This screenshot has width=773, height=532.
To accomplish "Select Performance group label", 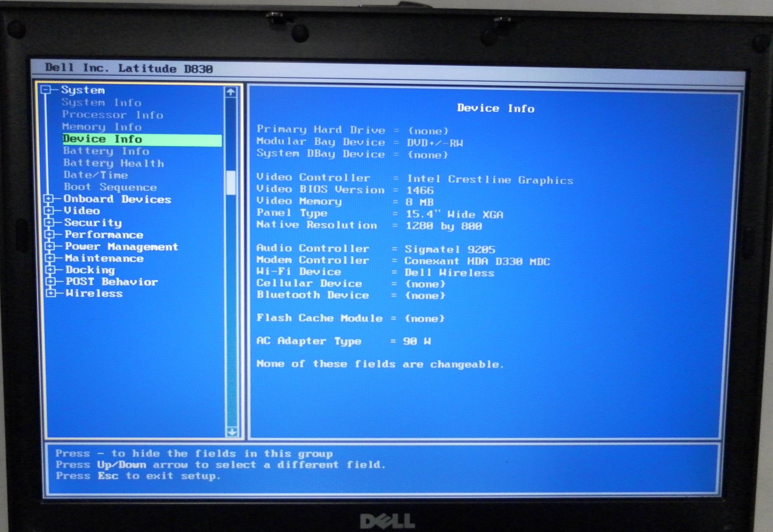I will coord(104,235).
